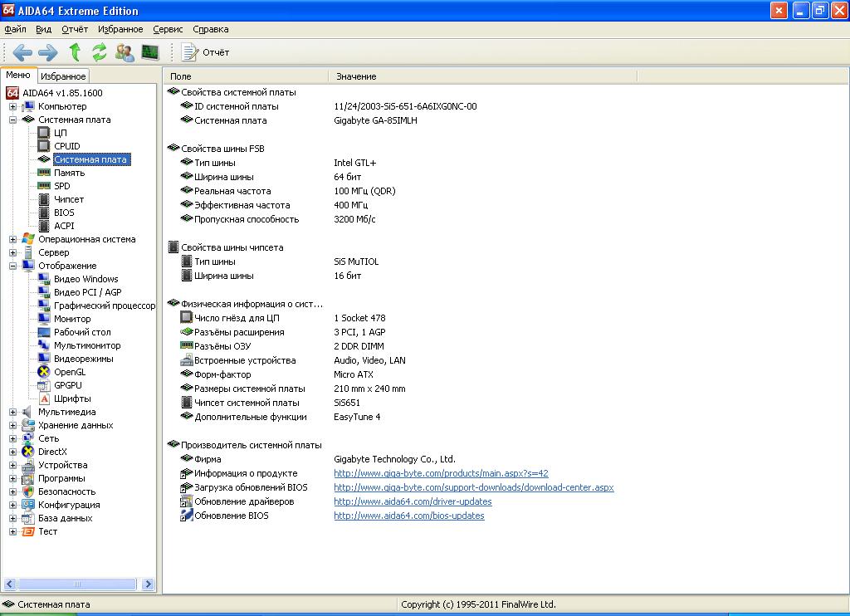
Task: Switch to the Избранное sidebar tab
Action: tap(63, 76)
